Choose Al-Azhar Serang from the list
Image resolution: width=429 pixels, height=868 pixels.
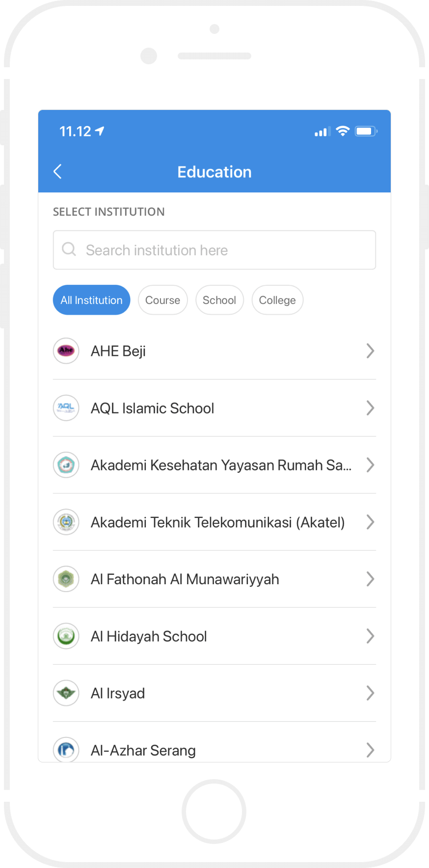143,750
